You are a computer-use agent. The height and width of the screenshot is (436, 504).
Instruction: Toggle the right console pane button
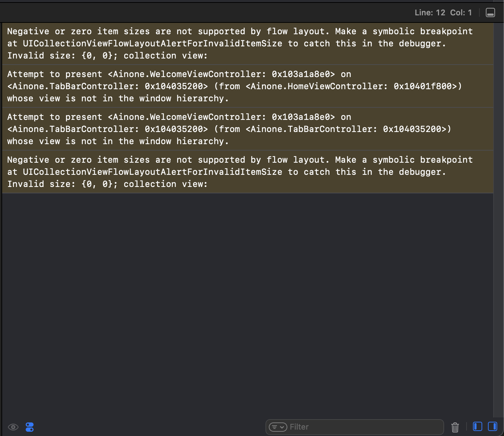[492, 426]
